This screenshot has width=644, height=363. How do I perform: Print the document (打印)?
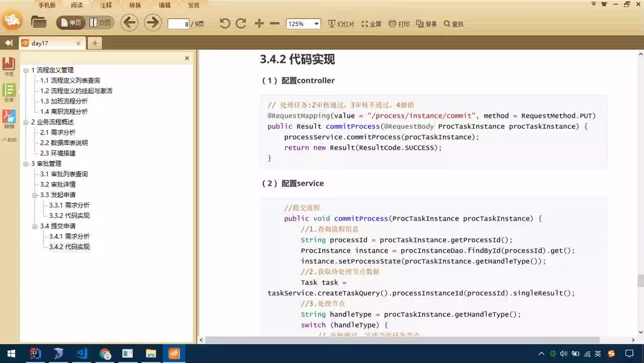[x=399, y=24]
